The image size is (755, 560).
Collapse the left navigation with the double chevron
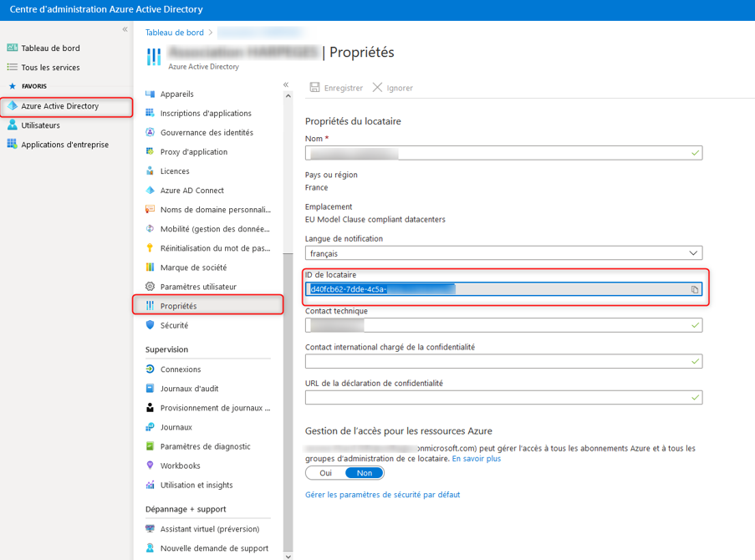click(x=125, y=29)
